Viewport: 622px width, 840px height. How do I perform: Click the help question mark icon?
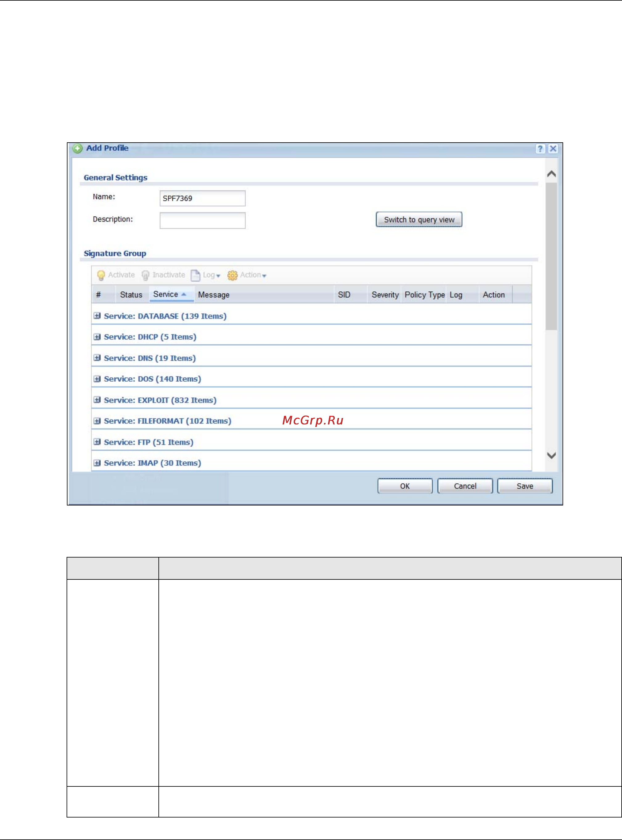point(540,148)
